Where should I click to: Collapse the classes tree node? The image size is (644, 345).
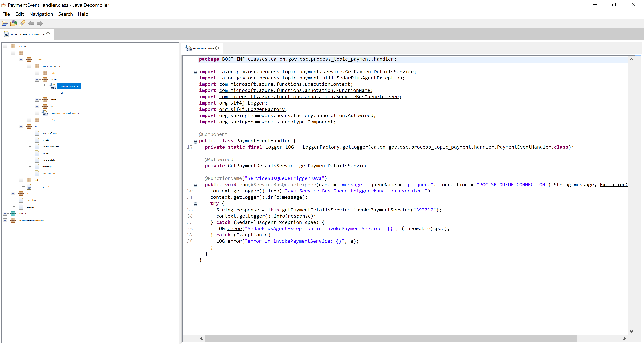coord(13,53)
